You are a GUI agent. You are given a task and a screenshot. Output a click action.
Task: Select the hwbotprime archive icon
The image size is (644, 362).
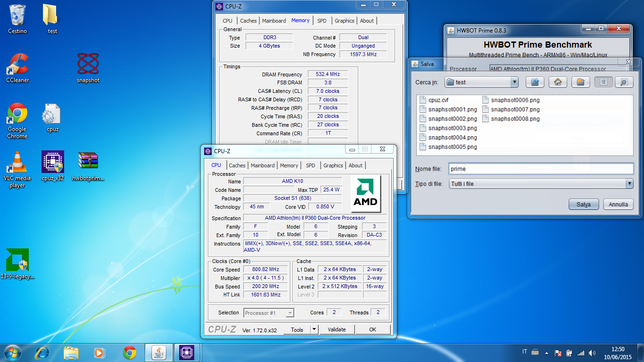pos(88,166)
